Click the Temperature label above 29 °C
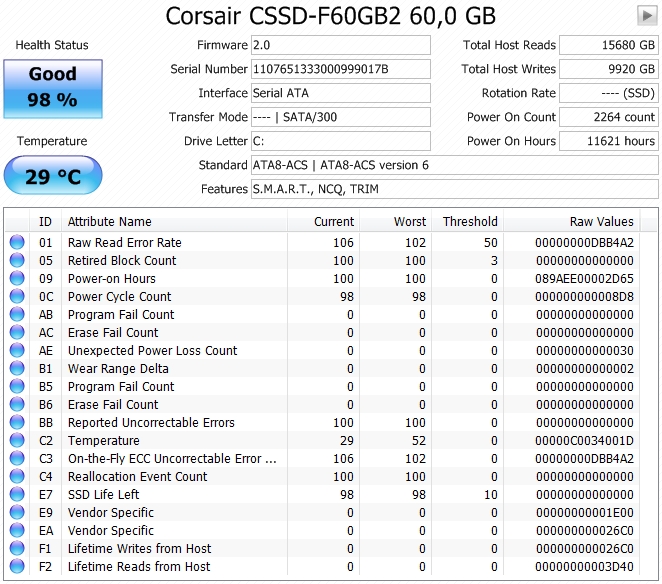 tap(52, 141)
